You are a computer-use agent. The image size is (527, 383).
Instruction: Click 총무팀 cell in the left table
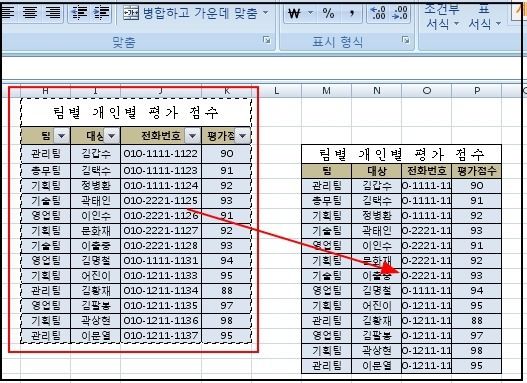[45, 171]
